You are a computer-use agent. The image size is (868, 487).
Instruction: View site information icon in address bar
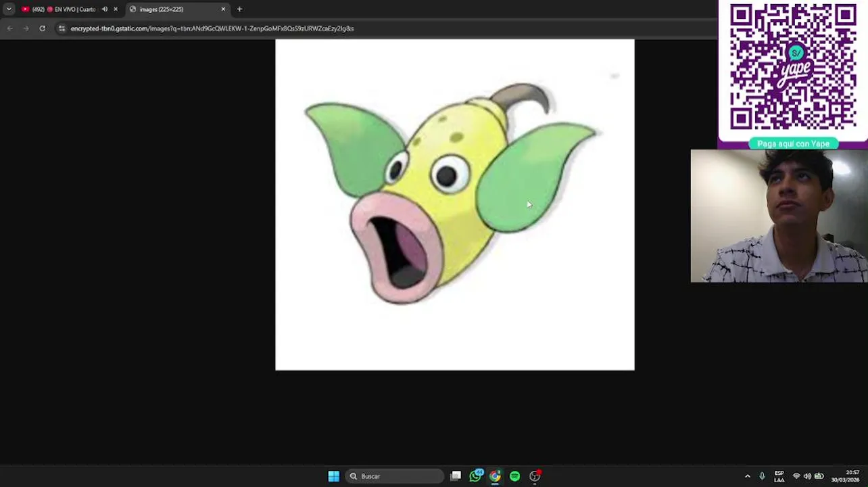[x=62, y=28]
